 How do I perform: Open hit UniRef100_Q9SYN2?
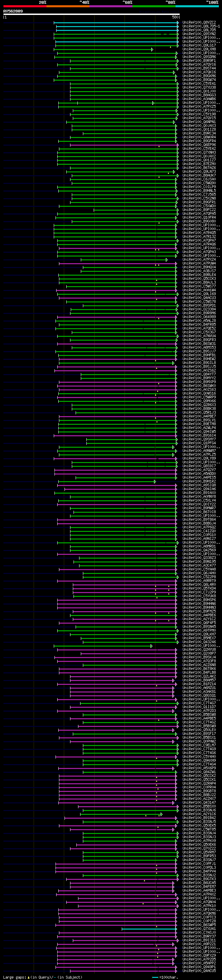click(x=199, y=34)
